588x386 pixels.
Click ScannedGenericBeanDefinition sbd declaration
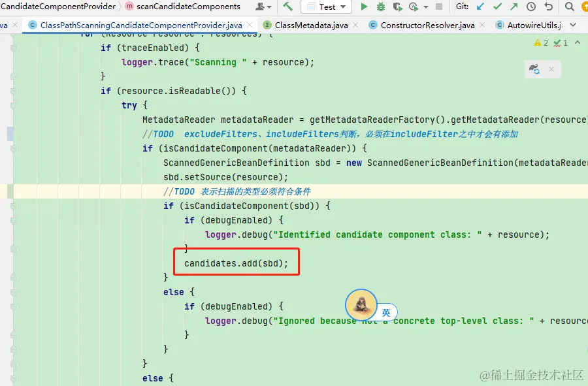click(x=247, y=163)
